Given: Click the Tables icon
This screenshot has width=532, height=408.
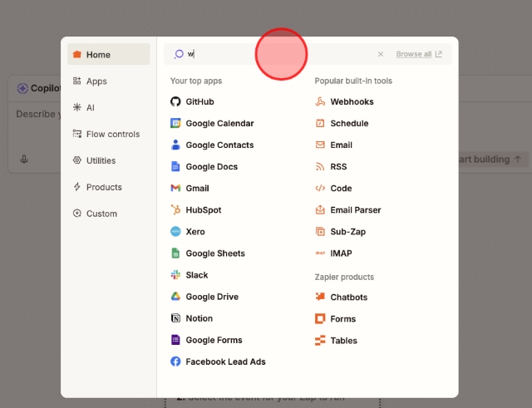Looking at the screenshot, I should coord(320,341).
